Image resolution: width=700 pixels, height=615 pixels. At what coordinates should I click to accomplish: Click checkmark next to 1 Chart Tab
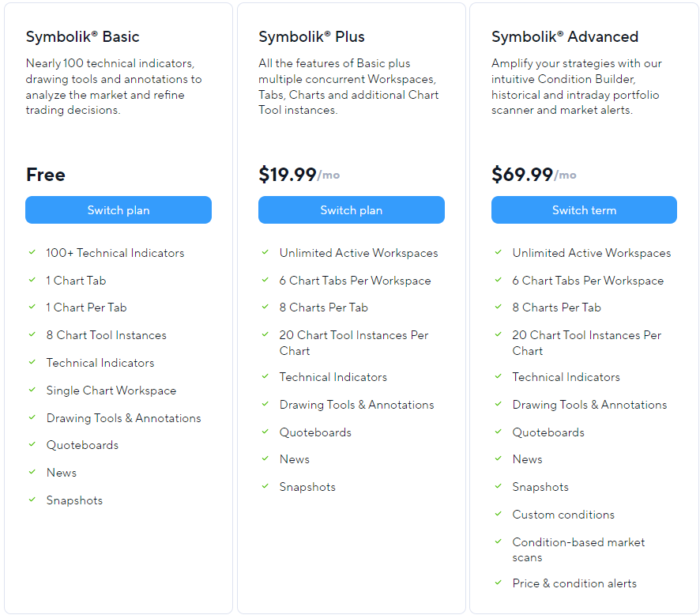[x=32, y=280]
